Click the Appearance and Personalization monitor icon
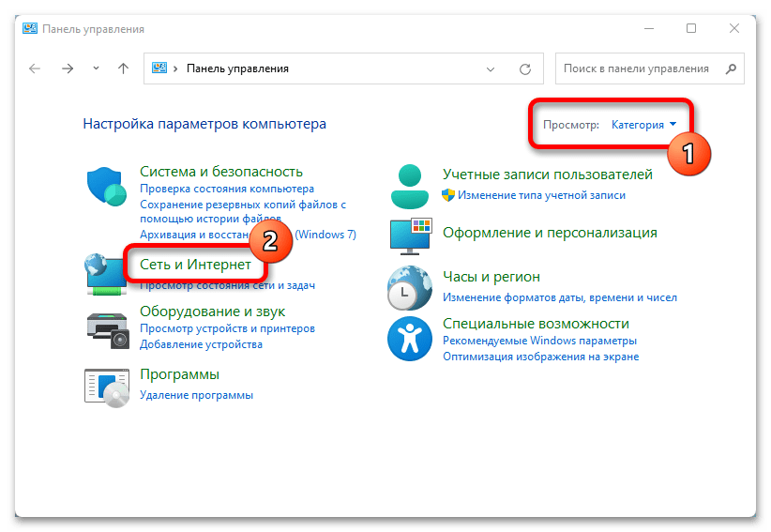Image resolution: width=771 pixels, height=532 pixels. tap(411, 236)
